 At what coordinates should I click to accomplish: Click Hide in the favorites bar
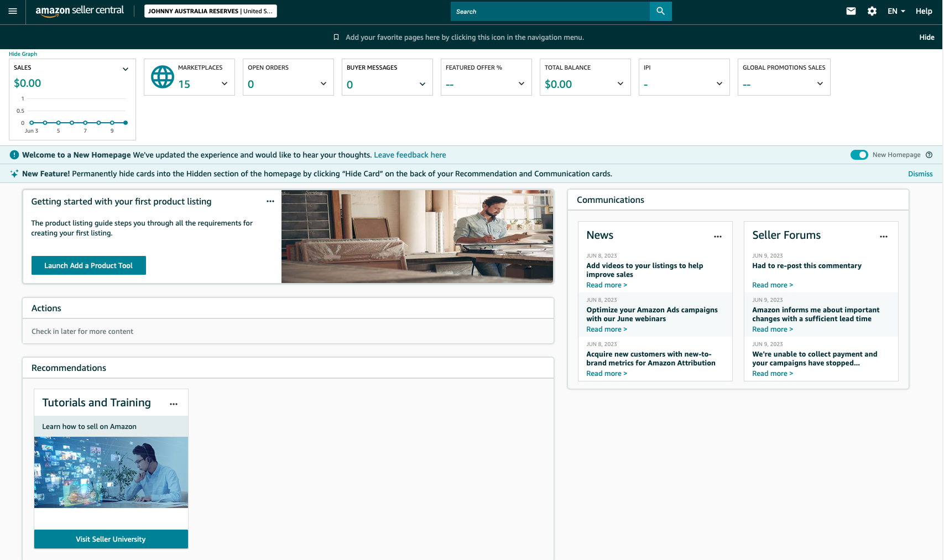coord(927,37)
